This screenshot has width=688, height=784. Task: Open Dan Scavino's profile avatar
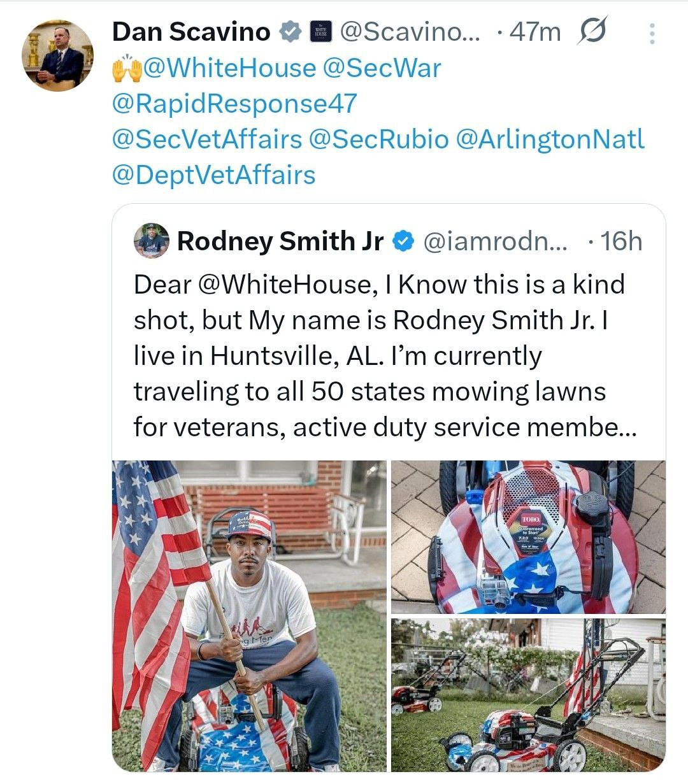point(57,56)
